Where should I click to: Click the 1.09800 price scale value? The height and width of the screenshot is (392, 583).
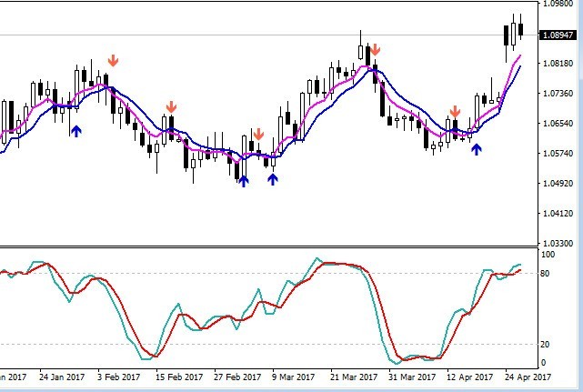click(558, 4)
